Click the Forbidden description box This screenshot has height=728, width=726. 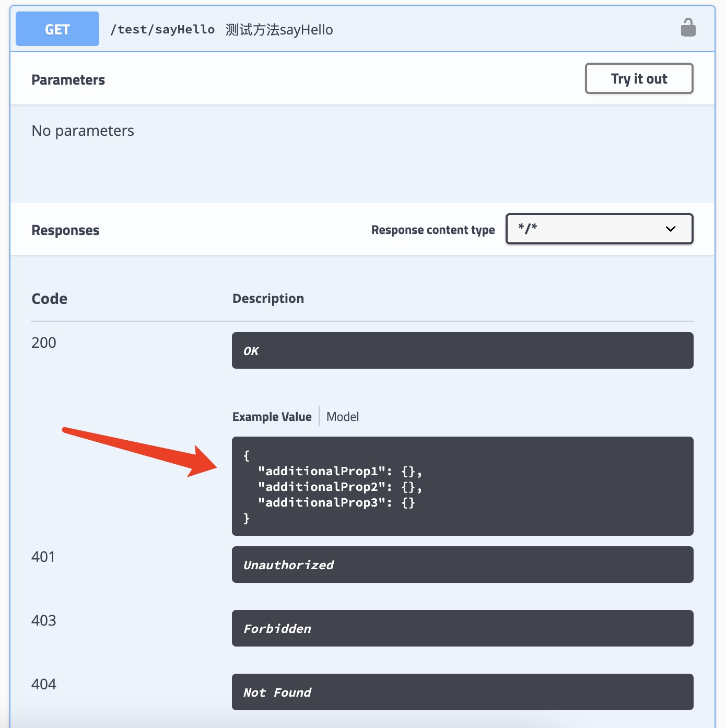463,628
